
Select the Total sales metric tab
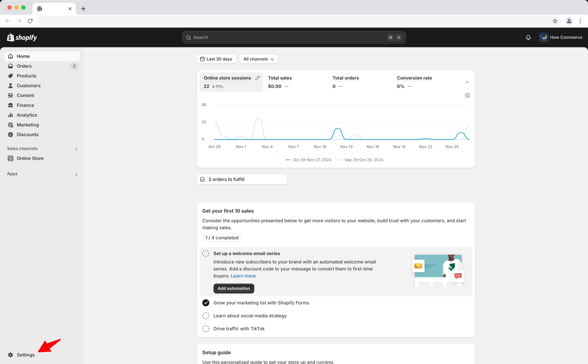pyautogui.click(x=296, y=82)
